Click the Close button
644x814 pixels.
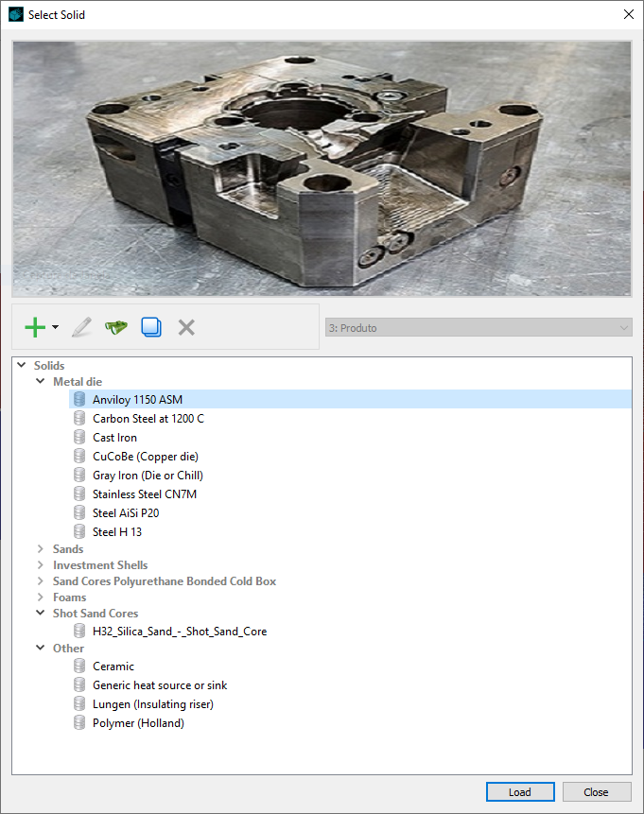[597, 791]
